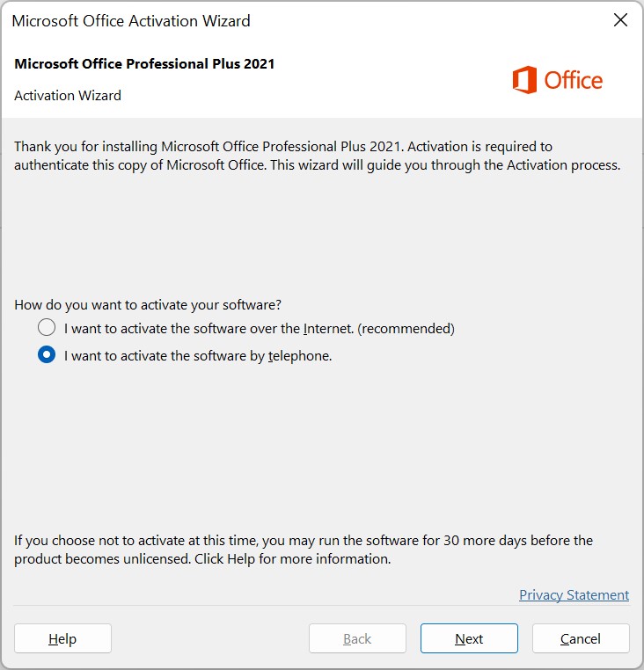Viewport: 644px width, 670px height.
Task: Click the 30 more days notice text
Action: point(304,550)
